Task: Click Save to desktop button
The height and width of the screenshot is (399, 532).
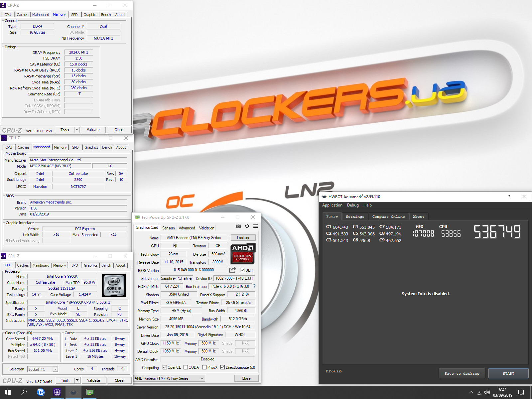Action: 462,373
